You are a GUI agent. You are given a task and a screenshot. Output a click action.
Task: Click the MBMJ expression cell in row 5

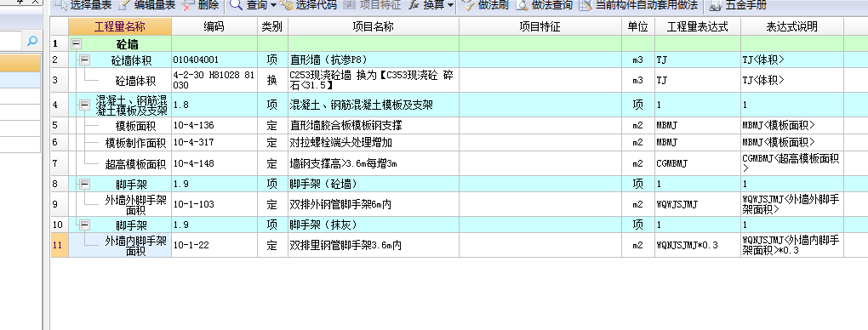[x=698, y=126]
